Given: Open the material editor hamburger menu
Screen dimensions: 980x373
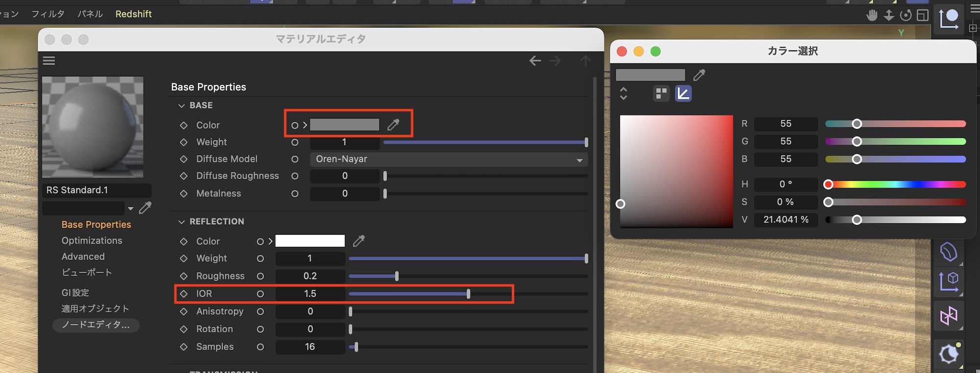Looking at the screenshot, I should [49, 61].
